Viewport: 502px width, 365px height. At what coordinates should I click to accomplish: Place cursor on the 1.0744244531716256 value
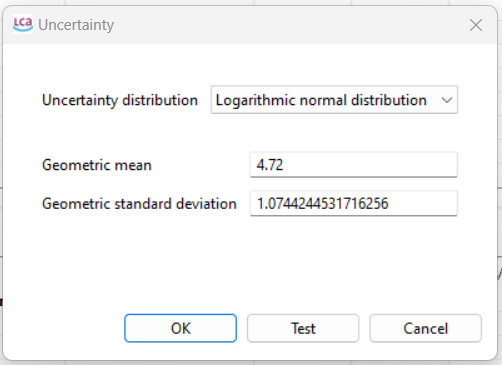coord(323,204)
